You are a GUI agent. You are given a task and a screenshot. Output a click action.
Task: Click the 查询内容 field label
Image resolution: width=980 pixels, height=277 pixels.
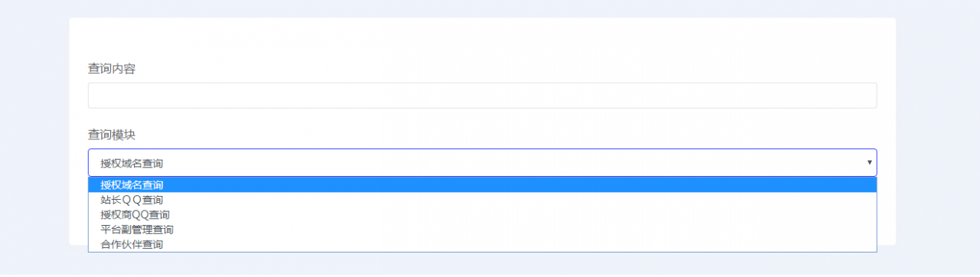click(x=112, y=69)
